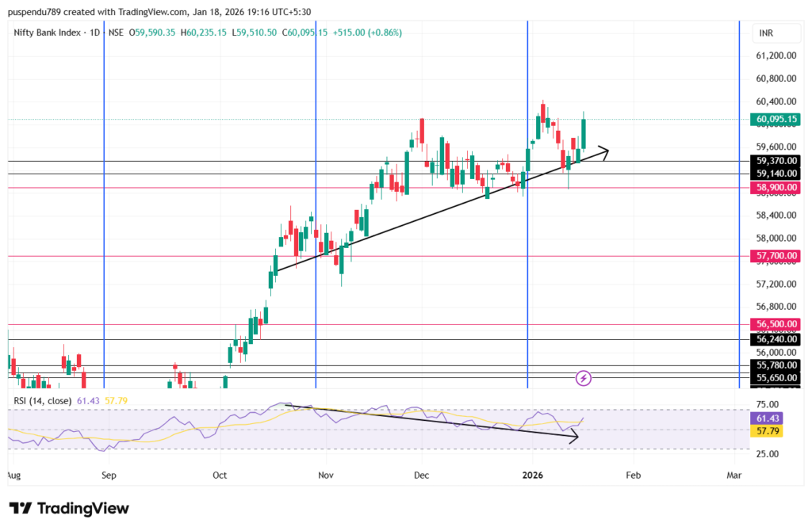The height and width of the screenshot is (531, 812).
Task: Click the Feb label on the time axis
Action: point(632,476)
